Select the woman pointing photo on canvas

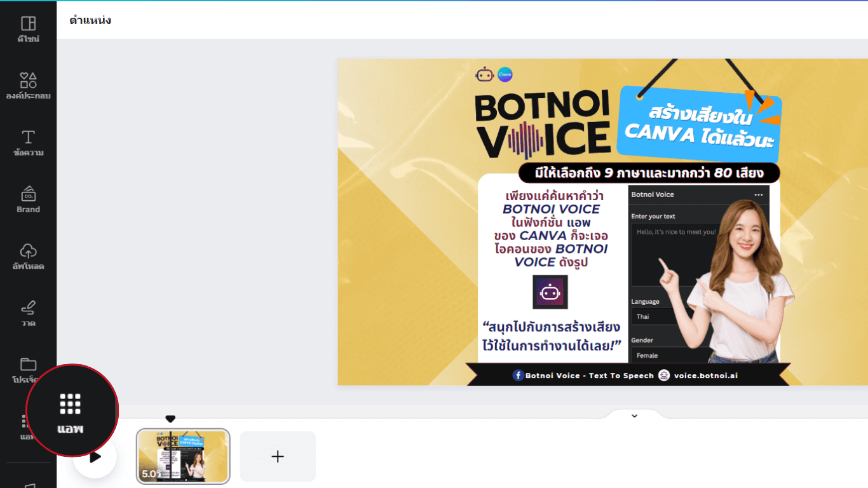pyautogui.click(x=728, y=281)
